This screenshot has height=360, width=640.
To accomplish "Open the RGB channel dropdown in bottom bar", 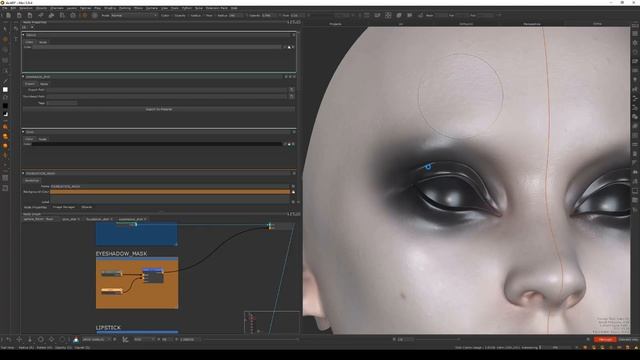I will tap(144, 339).
